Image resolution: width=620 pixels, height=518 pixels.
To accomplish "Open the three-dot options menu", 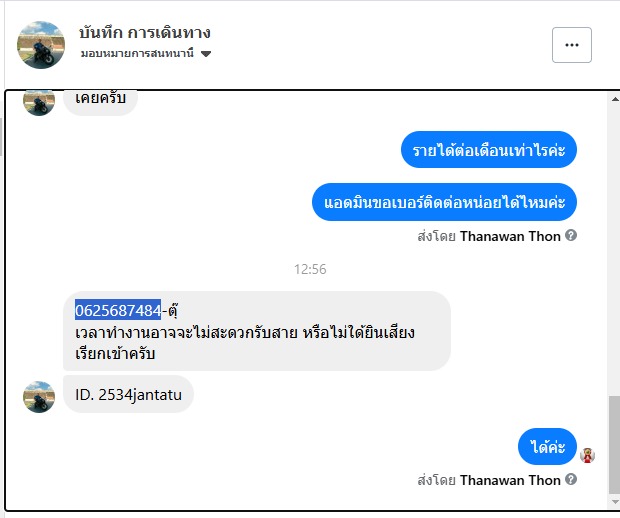I will tap(571, 45).
